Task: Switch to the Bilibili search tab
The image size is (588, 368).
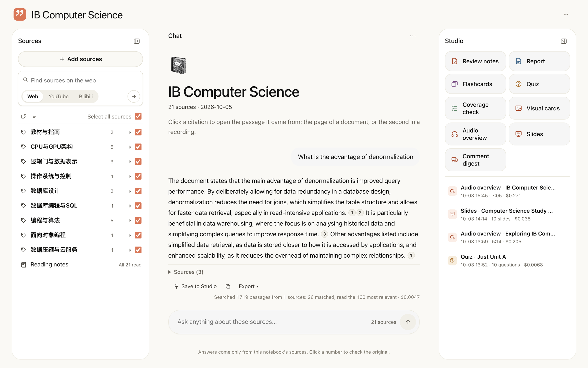Action: (86, 96)
